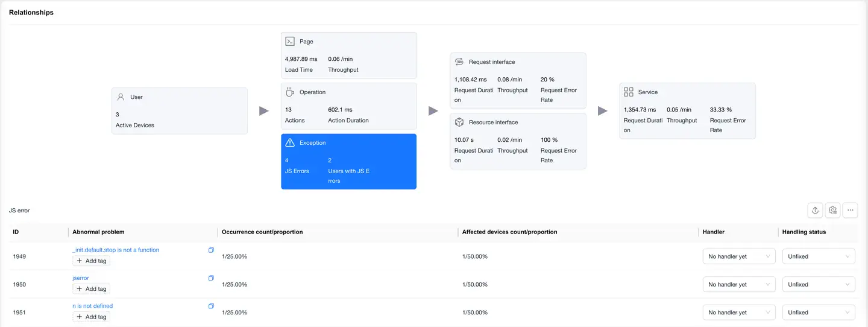The width and height of the screenshot is (868, 327).
Task: Change Unfixed status for error 1951
Action: click(818, 313)
